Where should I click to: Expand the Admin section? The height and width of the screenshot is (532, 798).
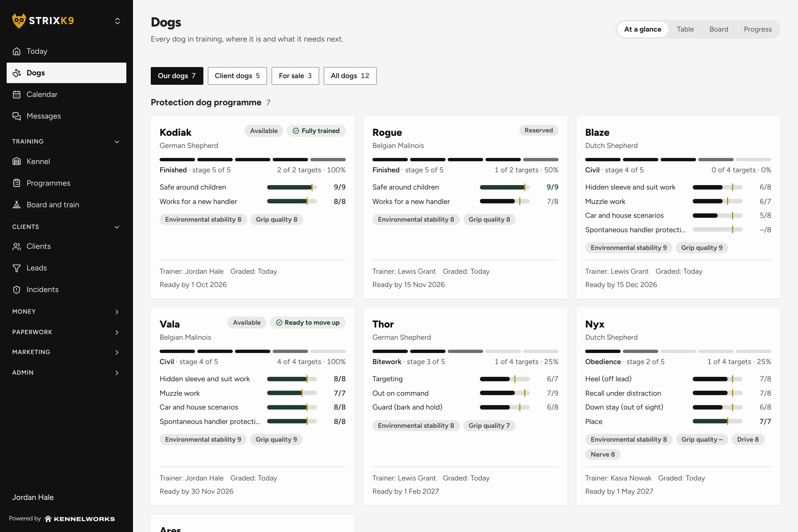66,372
